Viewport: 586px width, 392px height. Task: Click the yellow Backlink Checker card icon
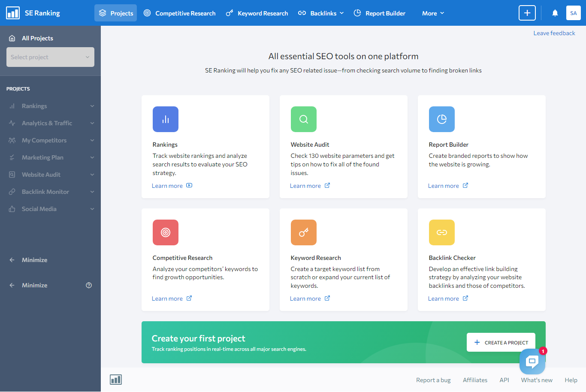coord(442,232)
